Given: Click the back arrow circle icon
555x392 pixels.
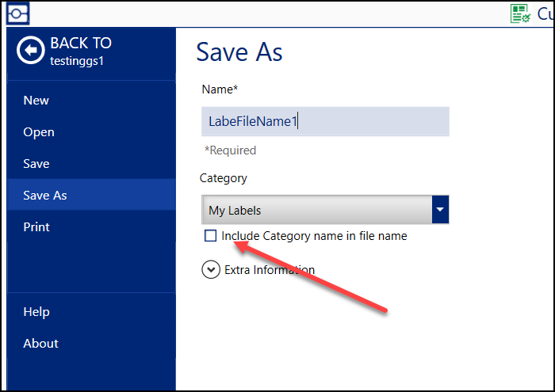Looking at the screenshot, I should [32, 51].
